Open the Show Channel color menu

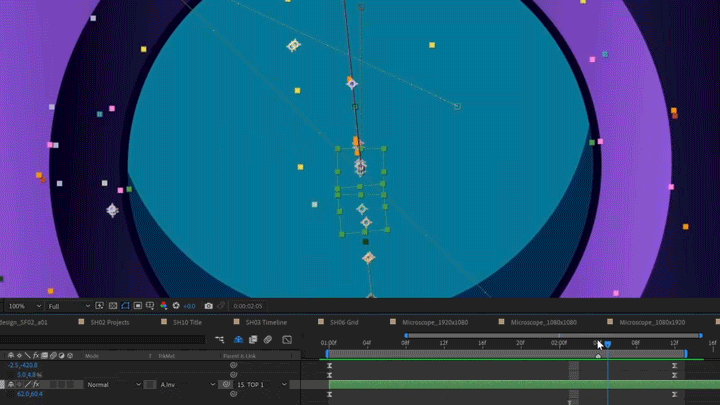pos(163,306)
